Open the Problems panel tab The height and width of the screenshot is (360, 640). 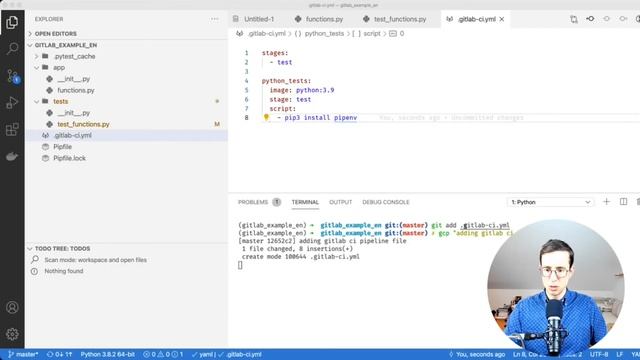tap(259, 202)
